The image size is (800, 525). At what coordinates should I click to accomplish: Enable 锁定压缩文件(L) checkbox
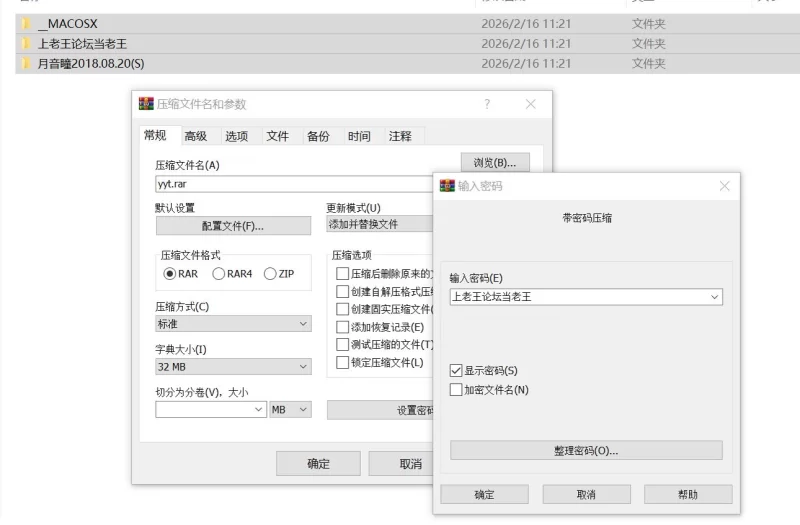pos(342,363)
